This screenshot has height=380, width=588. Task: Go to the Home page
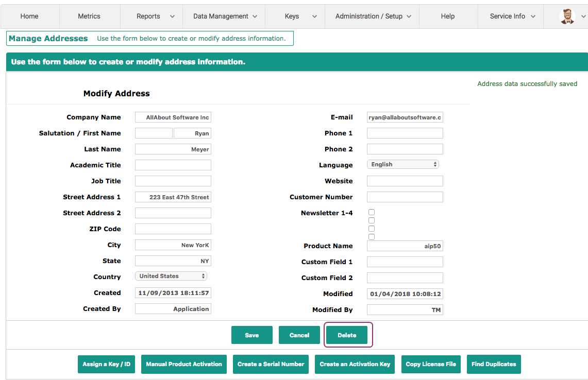point(29,16)
